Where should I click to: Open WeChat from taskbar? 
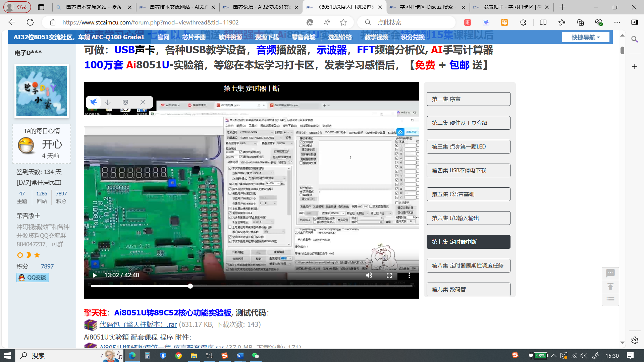tap(256, 356)
